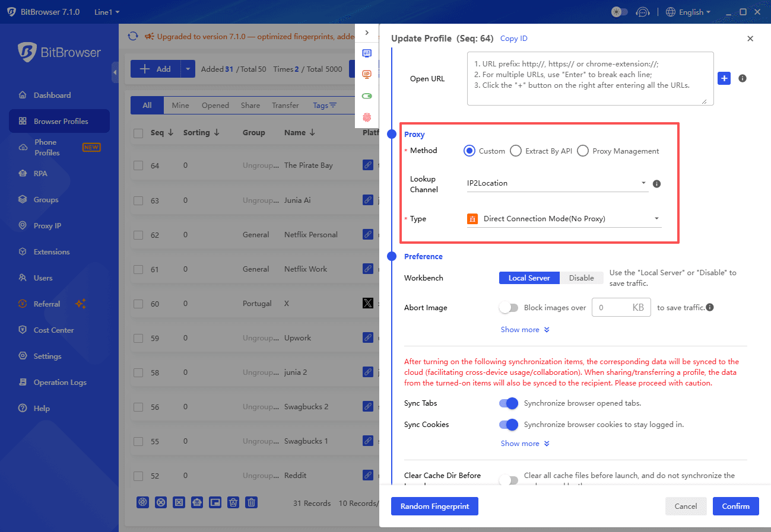Click the Block images over KB field
Screen dimensions: 771x532
tap(621, 307)
